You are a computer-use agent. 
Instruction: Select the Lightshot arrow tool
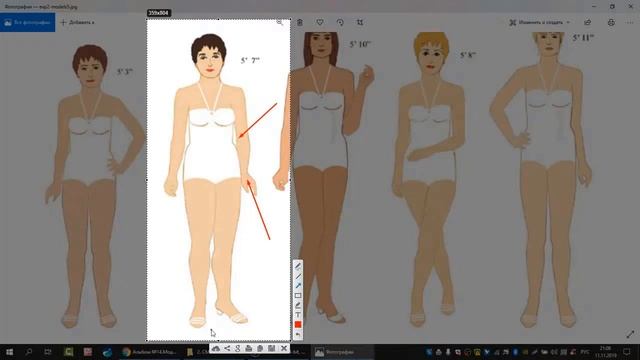(298, 286)
